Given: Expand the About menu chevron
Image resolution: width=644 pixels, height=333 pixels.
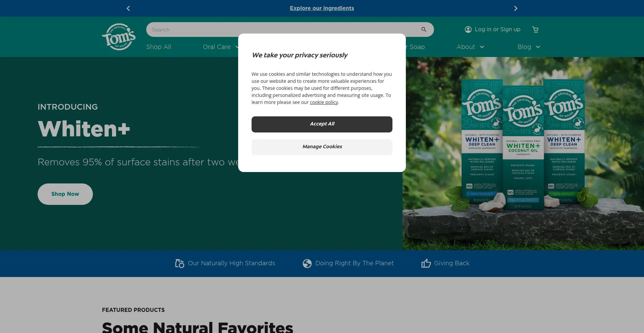Looking at the screenshot, I should (482, 47).
